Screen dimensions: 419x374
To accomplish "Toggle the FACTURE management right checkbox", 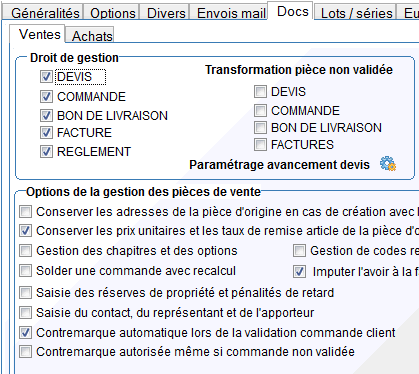I will [46, 133].
